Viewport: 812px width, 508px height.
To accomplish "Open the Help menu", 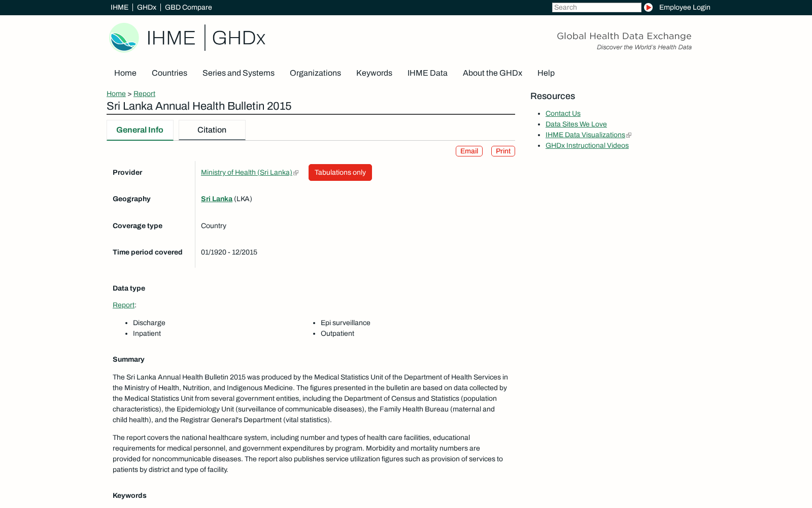I will click(x=546, y=73).
